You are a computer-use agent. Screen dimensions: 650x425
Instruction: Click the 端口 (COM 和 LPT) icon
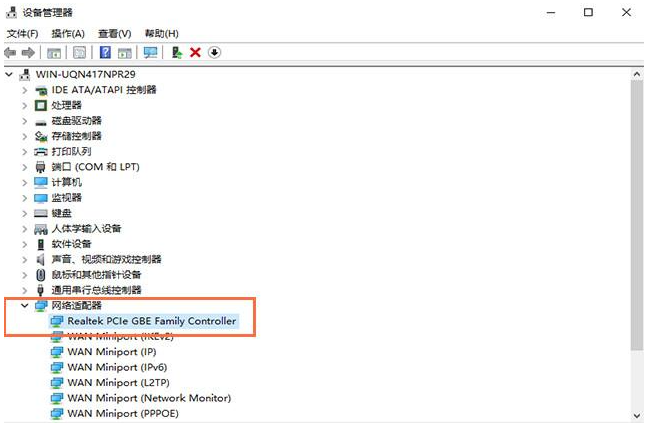(x=41, y=167)
